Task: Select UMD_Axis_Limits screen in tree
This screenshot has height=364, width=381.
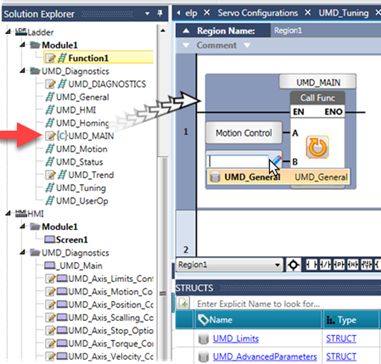Action: 110,279
